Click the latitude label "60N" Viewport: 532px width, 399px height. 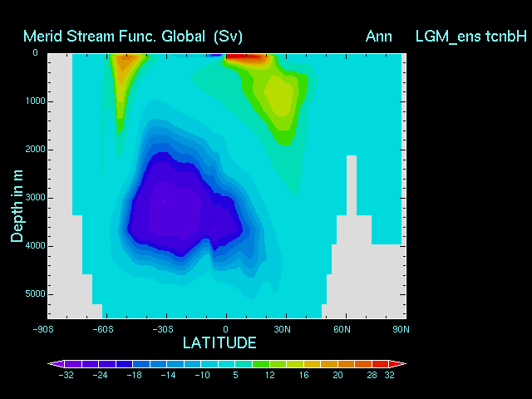point(342,329)
